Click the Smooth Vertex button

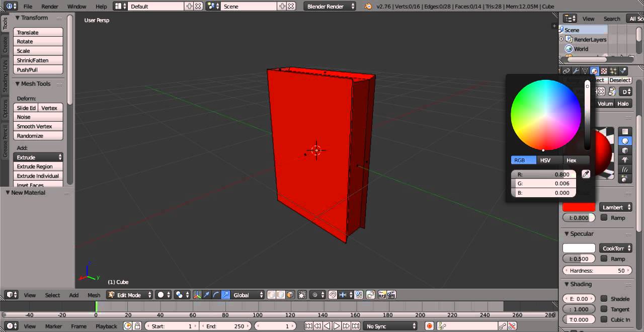[x=38, y=126]
